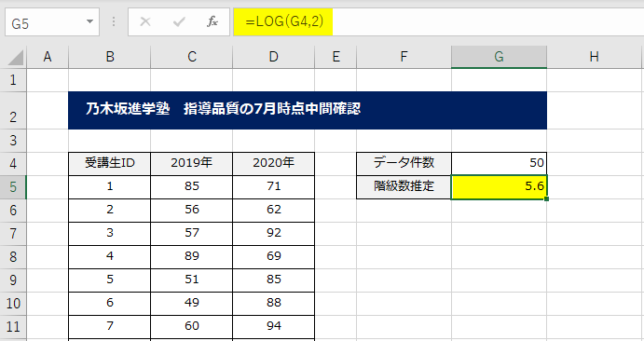Select column C header
Viewport: 644px width, 341px height.
[192, 57]
